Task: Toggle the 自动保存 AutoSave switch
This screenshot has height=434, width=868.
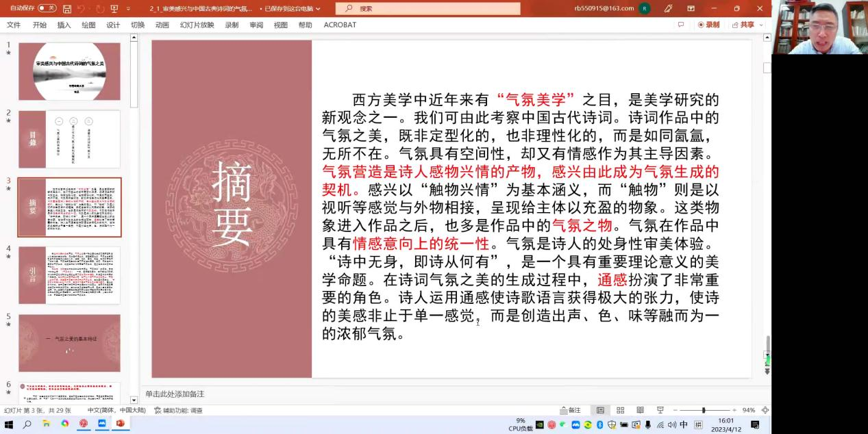Action: pos(47,8)
